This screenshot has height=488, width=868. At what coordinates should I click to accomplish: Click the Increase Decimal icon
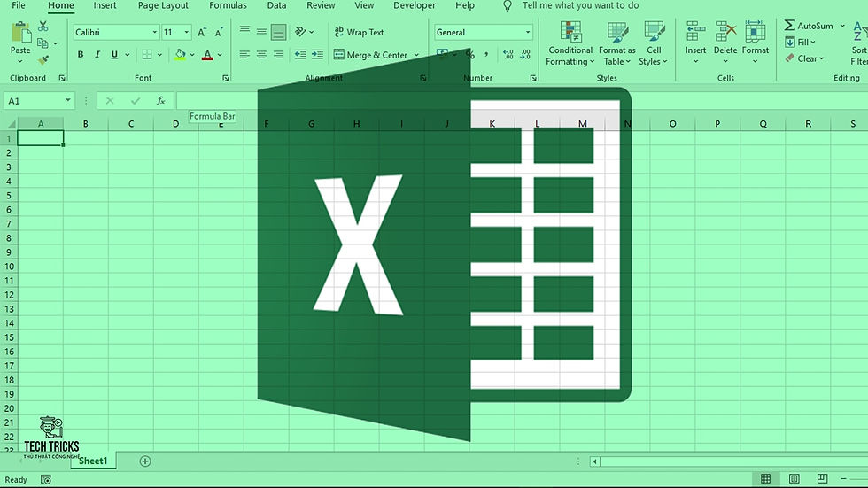[x=508, y=54]
